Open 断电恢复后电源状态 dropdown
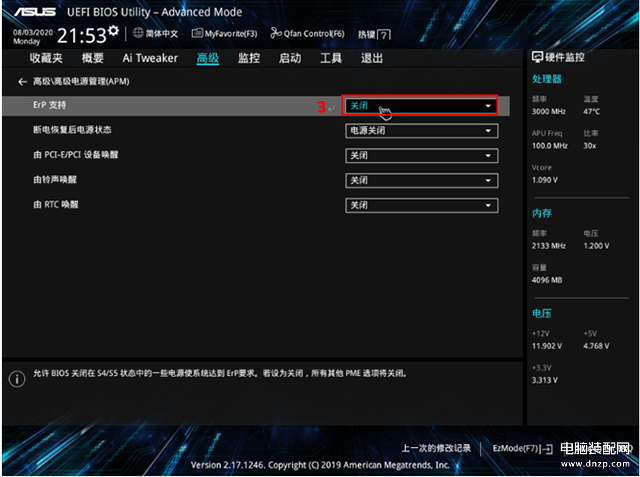Screen dimensions: 640x477 421,131
